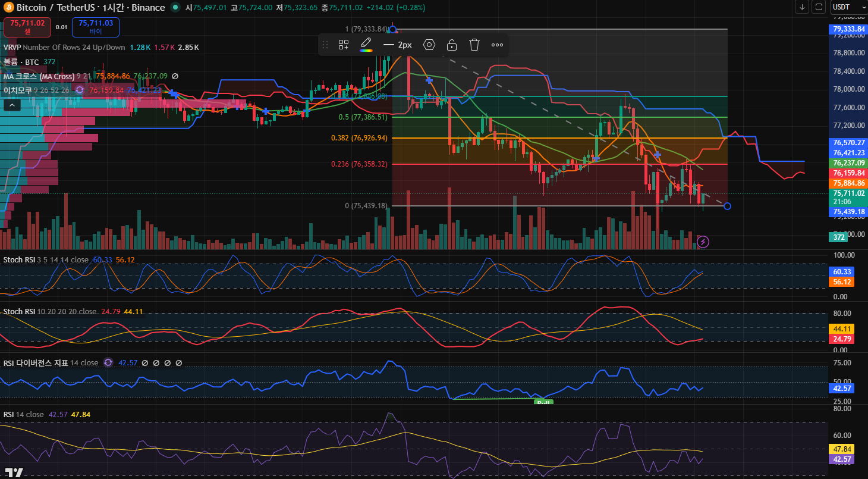Image resolution: width=868 pixels, height=479 pixels.
Task: Click the blue 75,711.03 buy button
Action: click(96, 27)
